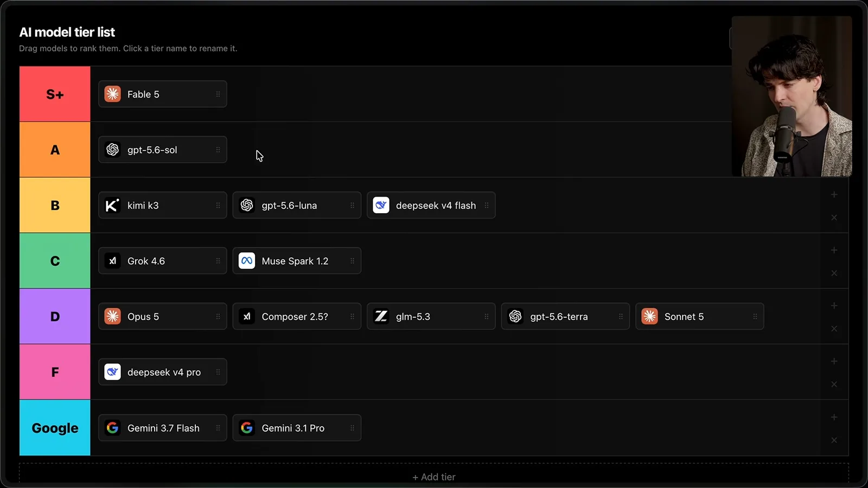Click the Grok 4.6 xAI logo
The image size is (868, 488).
(112, 261)
